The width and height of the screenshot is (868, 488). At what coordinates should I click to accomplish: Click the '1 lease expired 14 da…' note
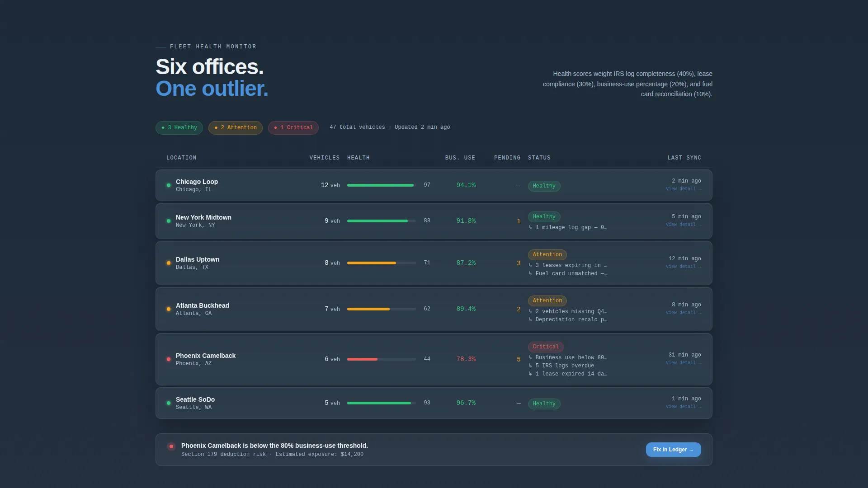[x=568, y=374]
